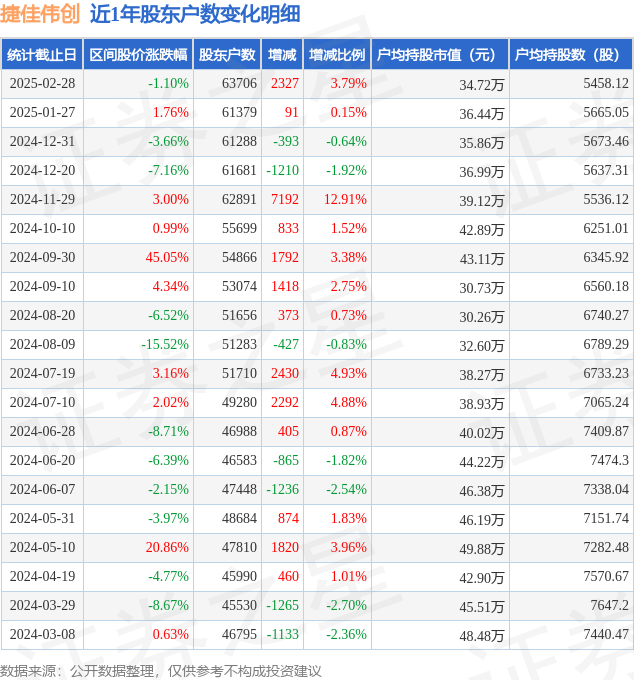The image size is (634, 680).
Task: Click the 12.91% change ratio value
Action: point(345,200)
